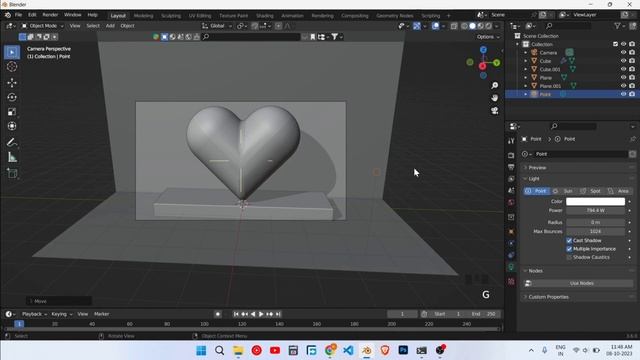Open YouTube from the Windows taskbar
The width and height of the screenshot is (640, 360).
[x=275, y=350]
